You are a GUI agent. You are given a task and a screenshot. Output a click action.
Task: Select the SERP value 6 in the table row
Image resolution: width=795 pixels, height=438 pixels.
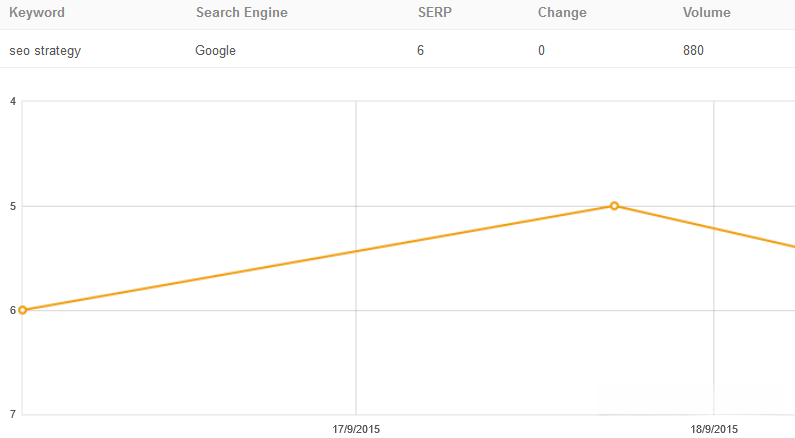point(421,50)
